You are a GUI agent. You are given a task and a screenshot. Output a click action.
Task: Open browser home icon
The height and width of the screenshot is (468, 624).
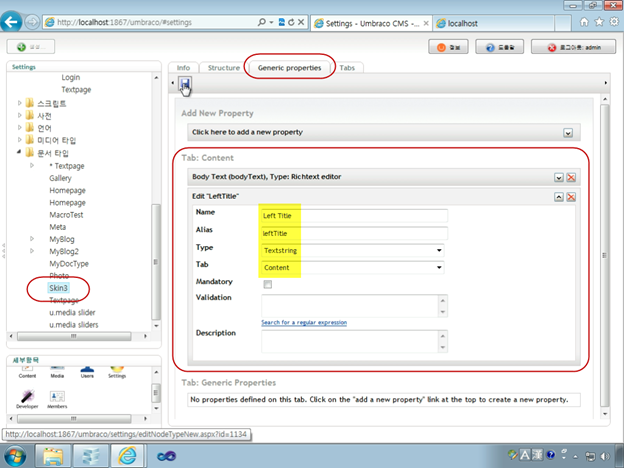(584, 22)
